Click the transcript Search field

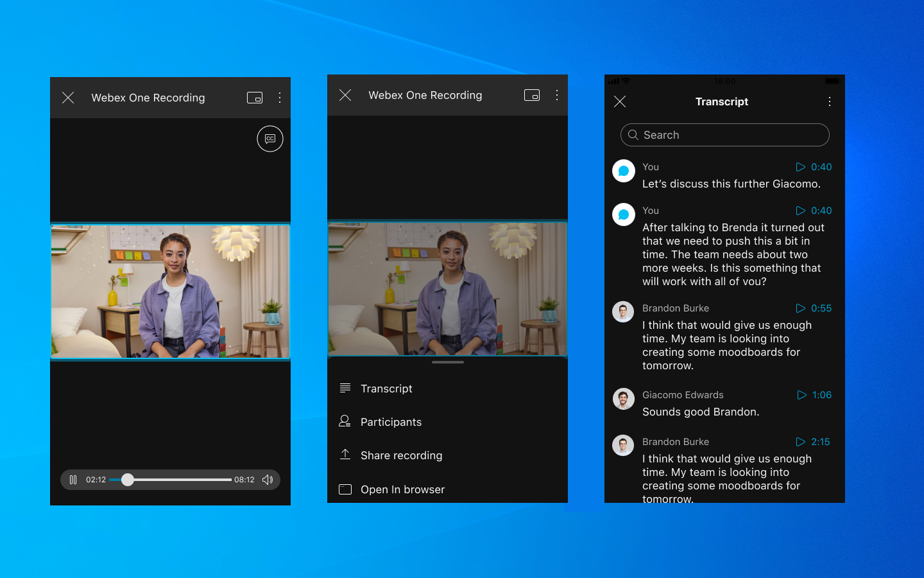click(x=725, y=135)
